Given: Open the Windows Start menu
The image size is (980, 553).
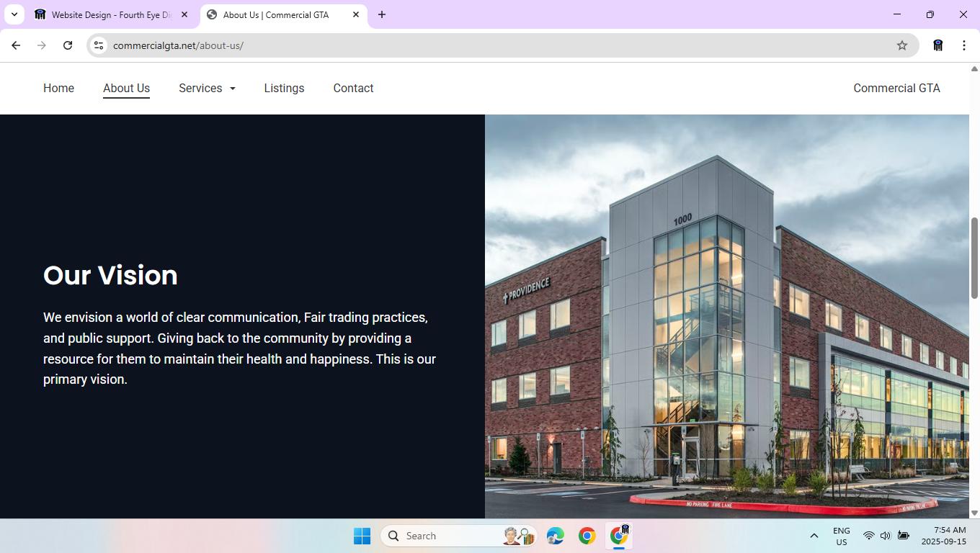Looking at the screenshot, I should point(362,536).
